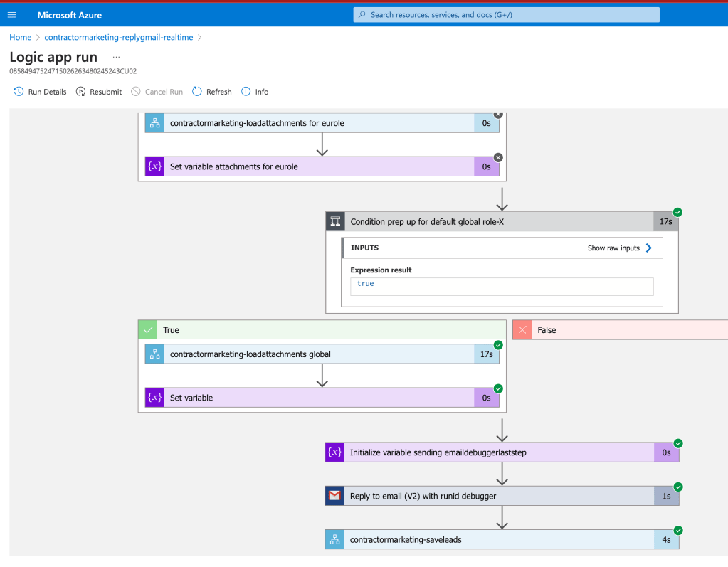Click the Refresh circular arrow icon
Viewport: 728px width, 567px height.
197,91
